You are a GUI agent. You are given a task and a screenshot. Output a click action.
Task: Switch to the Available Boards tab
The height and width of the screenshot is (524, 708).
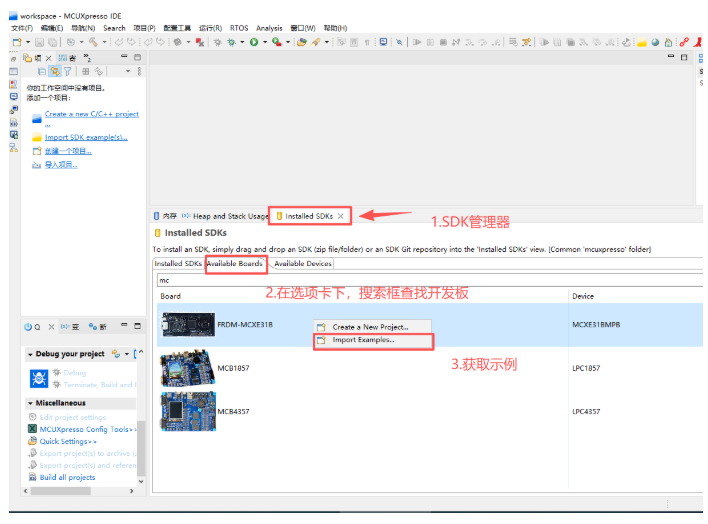(235, 263)
